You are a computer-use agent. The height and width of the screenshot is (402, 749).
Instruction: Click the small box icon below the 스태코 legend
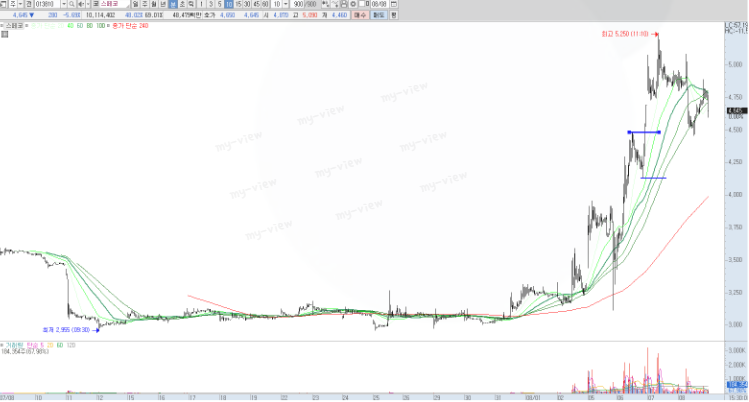click(4, 34)
